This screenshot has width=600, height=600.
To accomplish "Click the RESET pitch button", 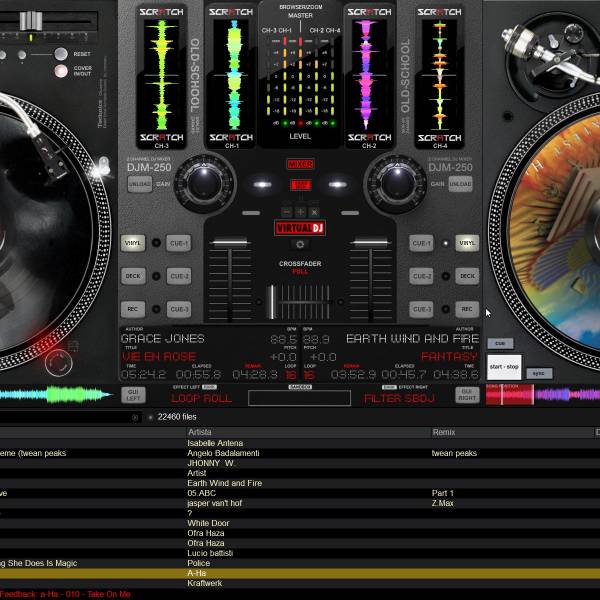I will (61, 54).
